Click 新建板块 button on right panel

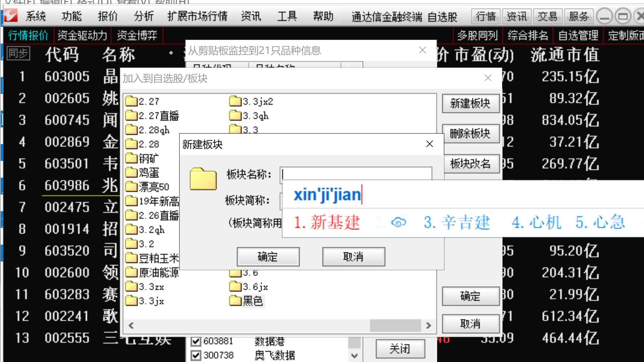471,104
